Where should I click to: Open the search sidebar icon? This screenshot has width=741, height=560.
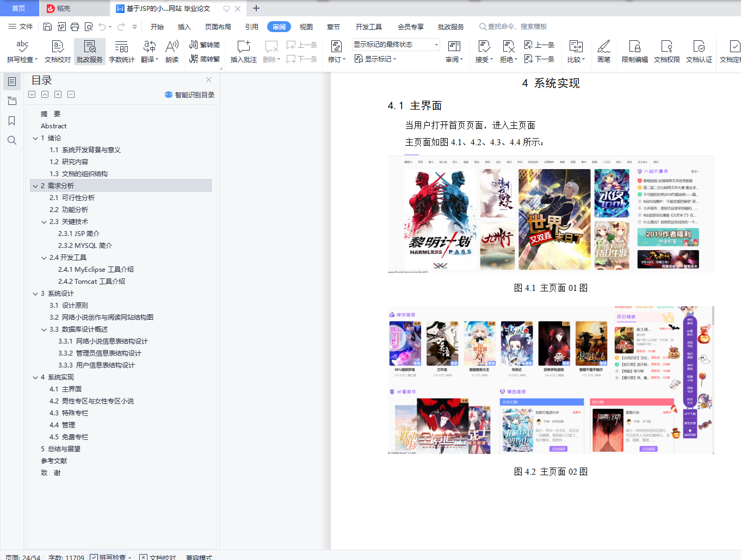pyautogui.click(x=12, y=140)
